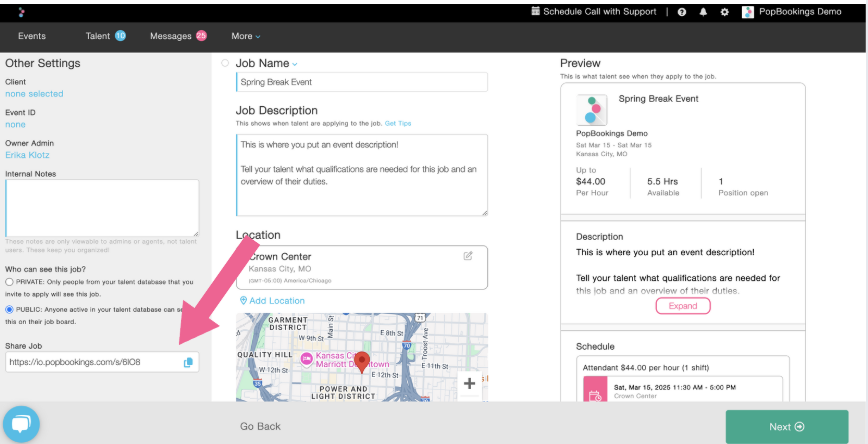The image size is (868, 444).
Task: Edit the Crown Center location
Action: pyautogui.click(x=468, y=256)
